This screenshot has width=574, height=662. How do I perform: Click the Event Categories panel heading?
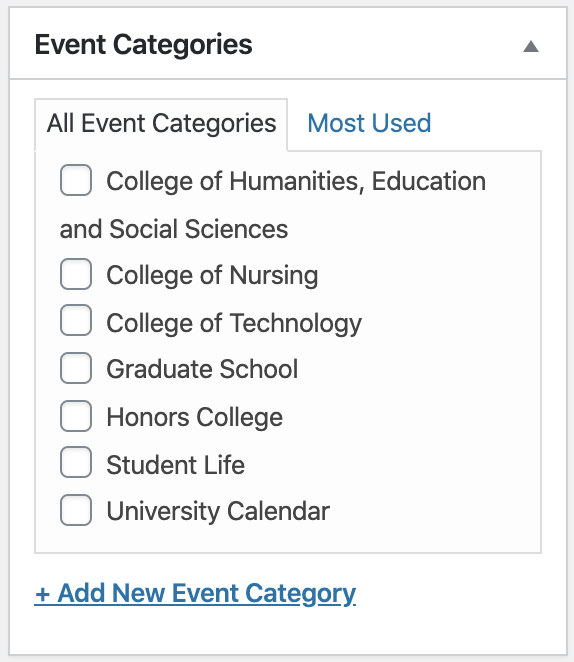pos(144,45)
